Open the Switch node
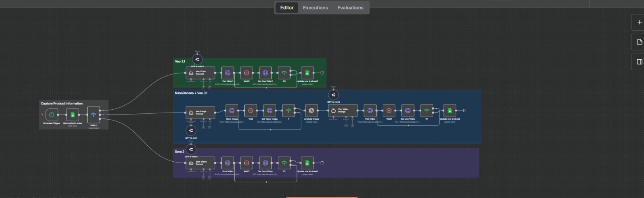The height and width of the screenshot is (198, 644). (93, 115)
